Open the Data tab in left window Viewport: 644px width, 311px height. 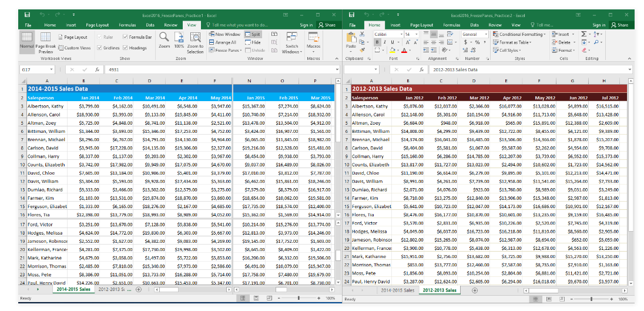click(150, 25)
